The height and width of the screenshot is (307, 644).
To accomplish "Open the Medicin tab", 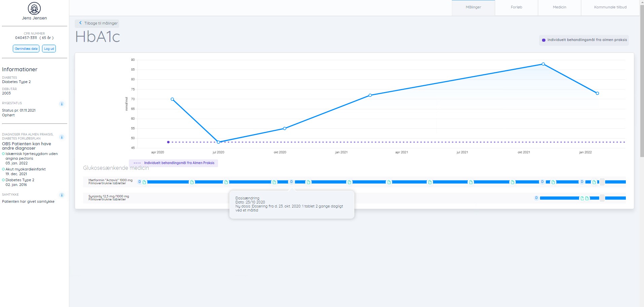I will pyautogui.click(x=559, y=7).
